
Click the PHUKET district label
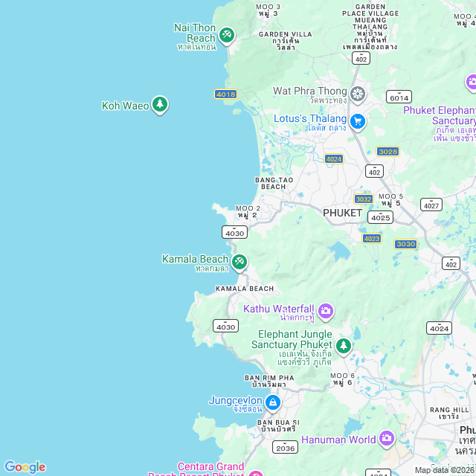(x=342, y=213)
